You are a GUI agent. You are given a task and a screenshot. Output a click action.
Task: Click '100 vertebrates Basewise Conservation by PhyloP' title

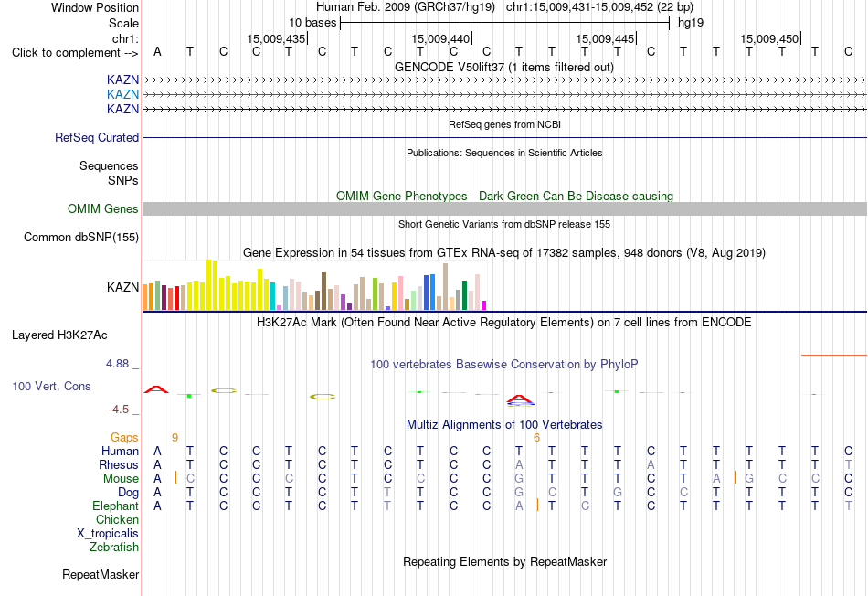pos(504,364)
